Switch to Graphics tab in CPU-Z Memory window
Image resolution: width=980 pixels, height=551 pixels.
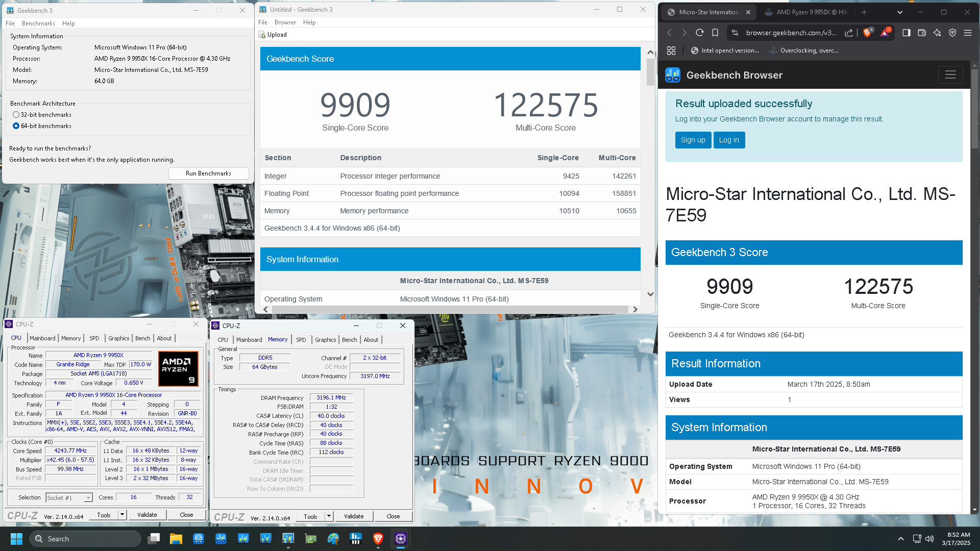click(x=326, y=340)
